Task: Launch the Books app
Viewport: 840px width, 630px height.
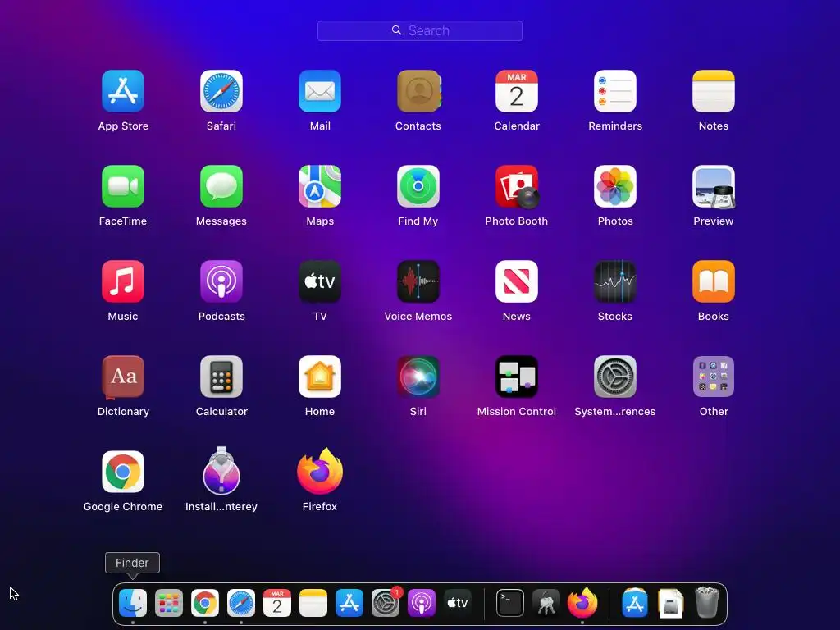Action: point(714,281)
